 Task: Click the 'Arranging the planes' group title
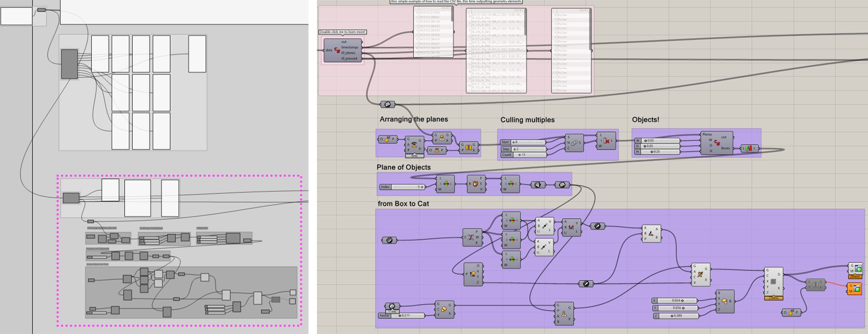click(x=414, y=119)
